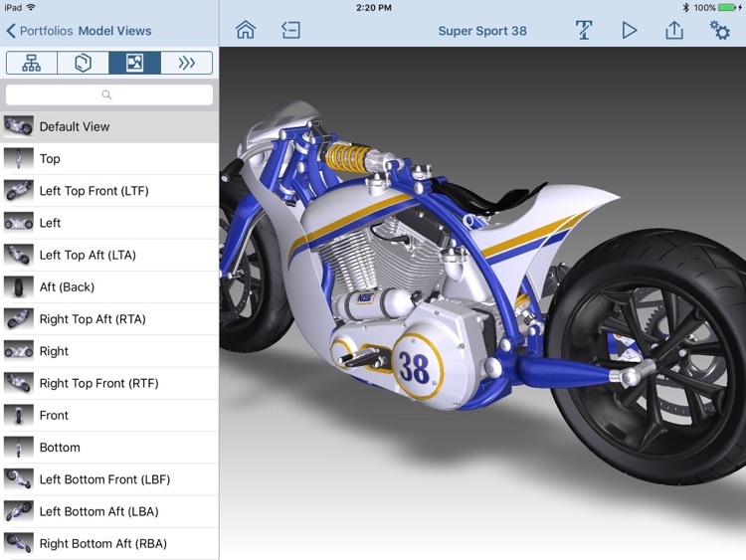Tap the Wi-Fi status icon

pos(32,7)
